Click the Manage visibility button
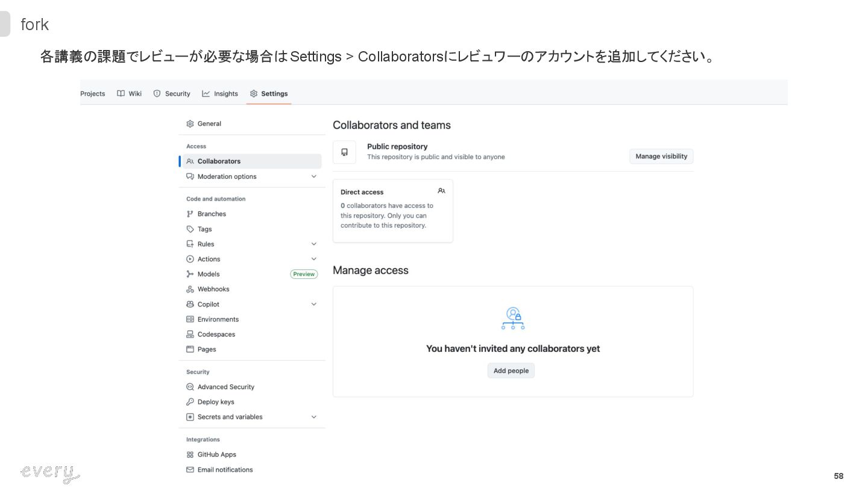This screenshot has height=488, width=868. coord(661,157)
